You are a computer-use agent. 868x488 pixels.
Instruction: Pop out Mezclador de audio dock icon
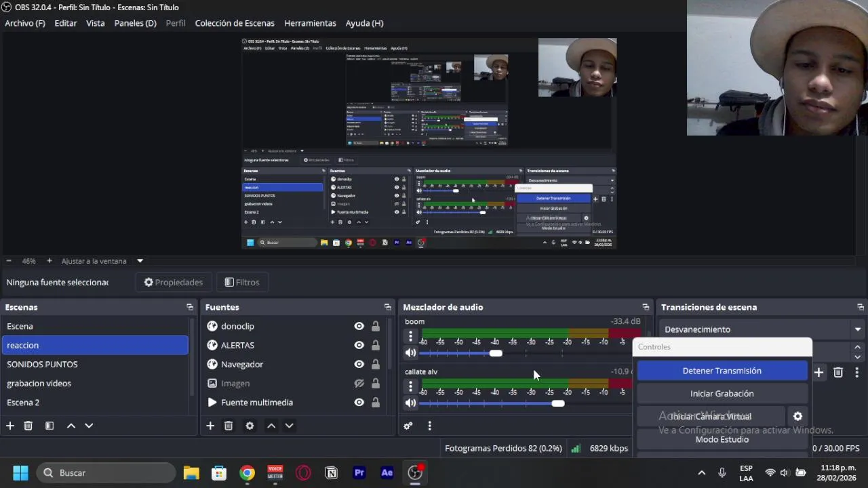[646, 307]
